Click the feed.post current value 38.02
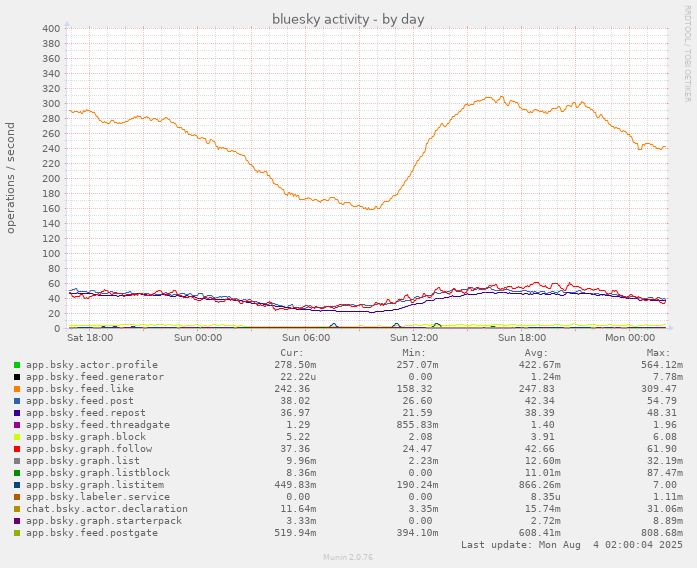 point(295,401)
